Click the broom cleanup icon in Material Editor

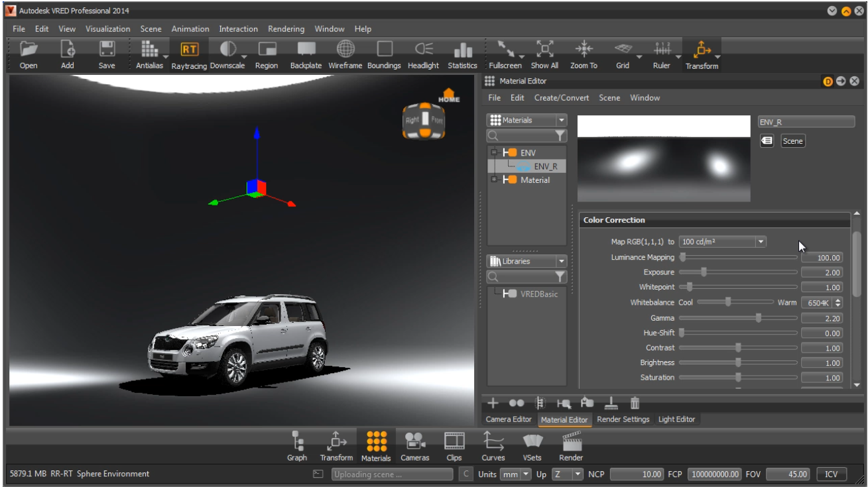point(611,403)
